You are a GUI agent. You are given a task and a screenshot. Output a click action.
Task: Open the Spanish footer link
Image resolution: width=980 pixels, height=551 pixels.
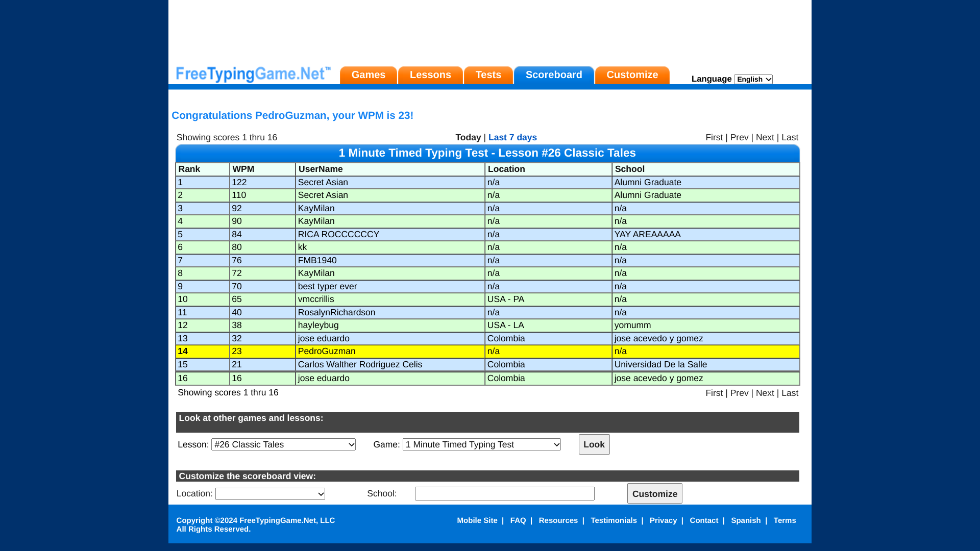(x=745, y=521)
